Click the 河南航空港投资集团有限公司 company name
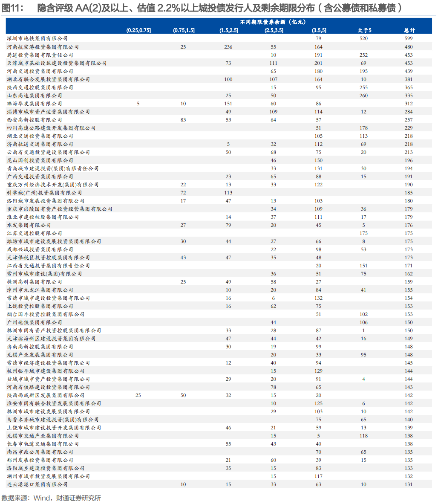Screen dimensions: 438x504 pyautogui.click(x=43, y=47)
